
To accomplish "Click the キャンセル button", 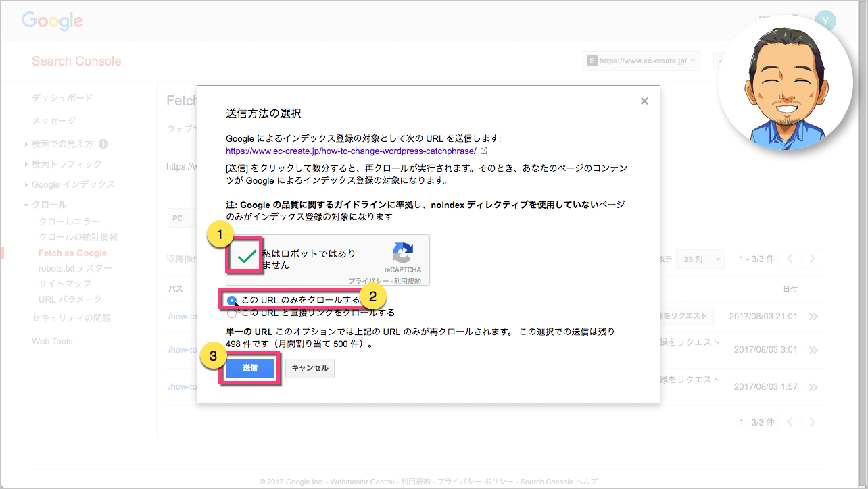I will 310,368.
